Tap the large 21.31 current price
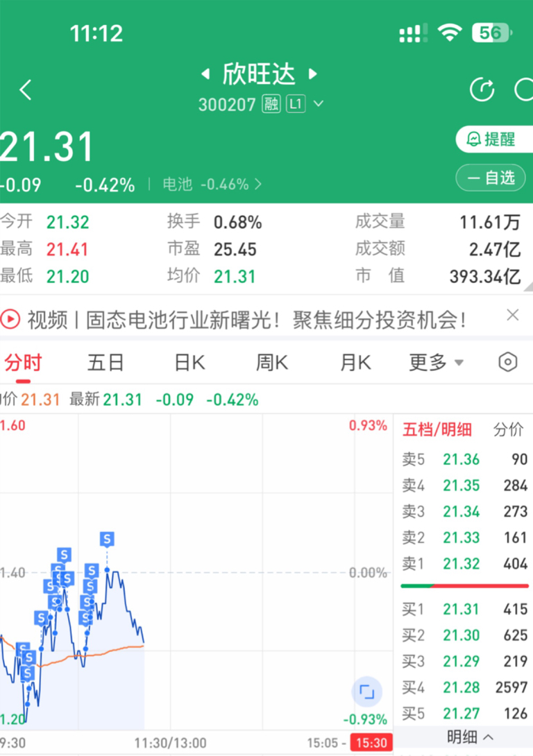The width and height of the screenshot is (533, 756). click(46, 146)
